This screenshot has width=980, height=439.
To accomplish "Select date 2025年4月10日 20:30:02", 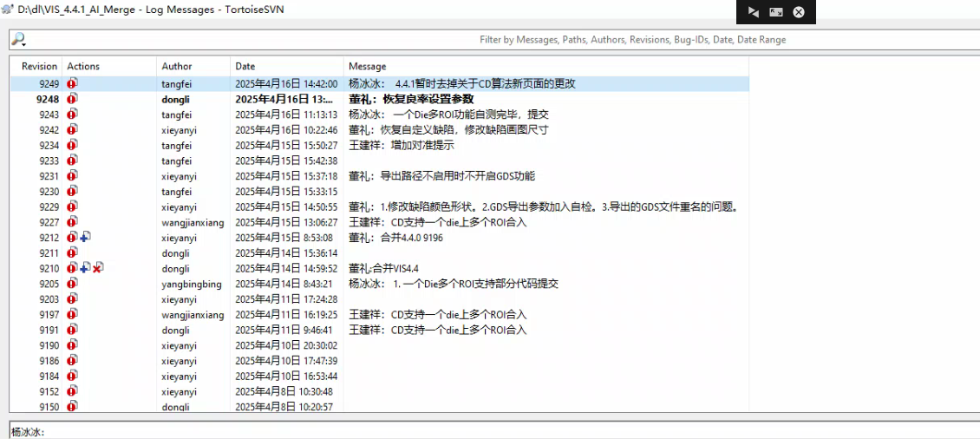I will 286,346.
